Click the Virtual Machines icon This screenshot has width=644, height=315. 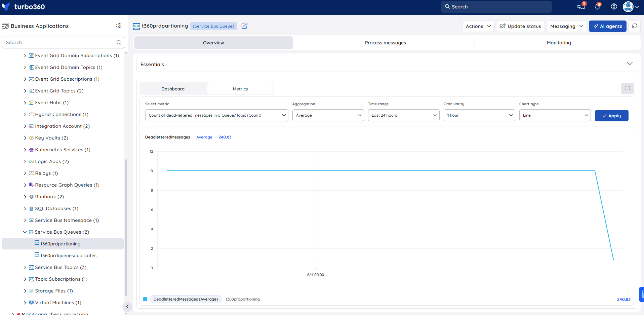pyautogui.click(x=31, y=303)
